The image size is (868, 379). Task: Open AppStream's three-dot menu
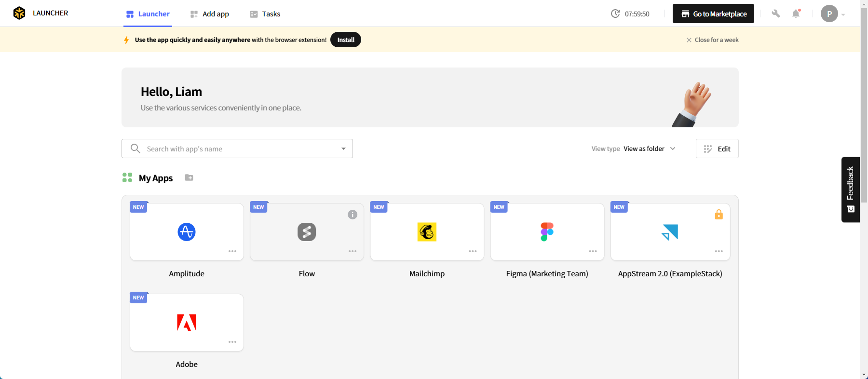coord(719,251)
